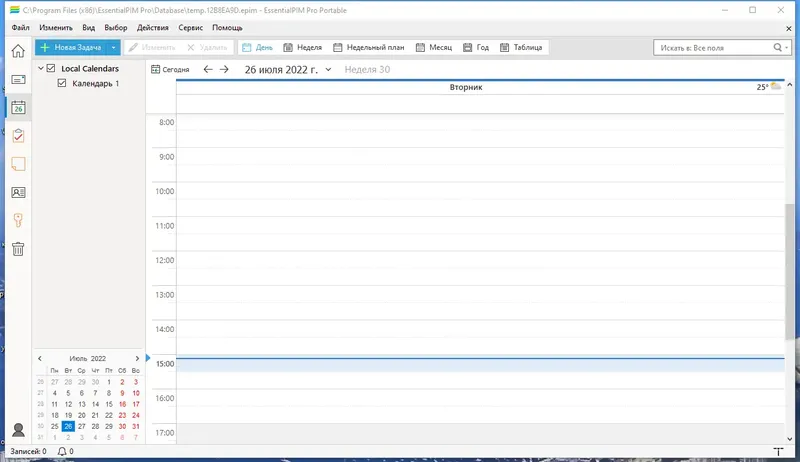Open date picker dropdown next to 26 июля 2022

pyautogui.click(x=328, y=69)
